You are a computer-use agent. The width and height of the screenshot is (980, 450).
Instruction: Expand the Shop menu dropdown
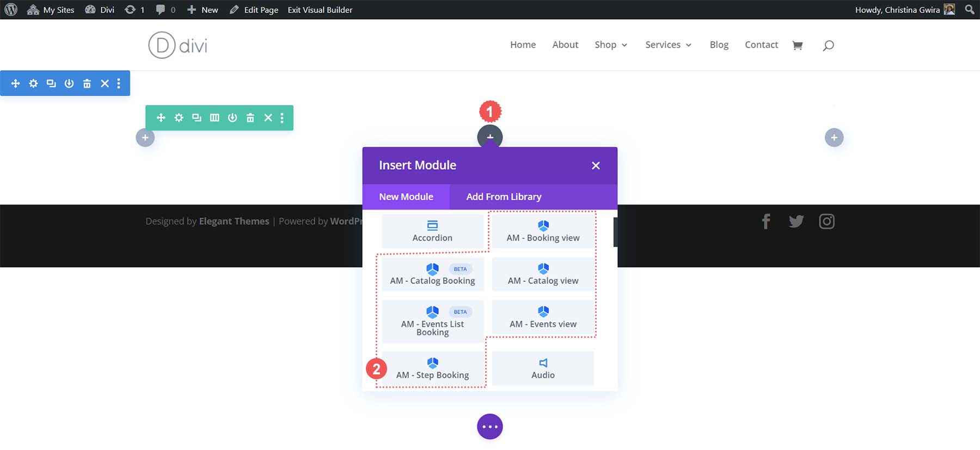pos(611,45)
